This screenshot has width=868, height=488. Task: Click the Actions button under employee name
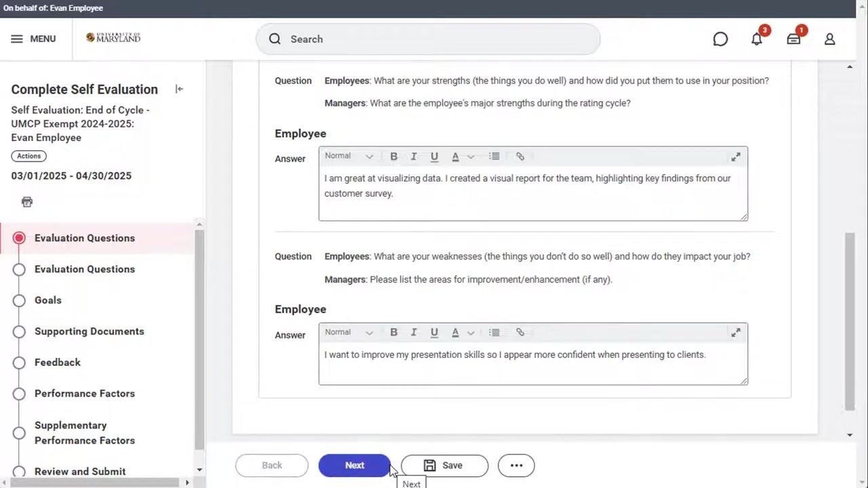28,156
